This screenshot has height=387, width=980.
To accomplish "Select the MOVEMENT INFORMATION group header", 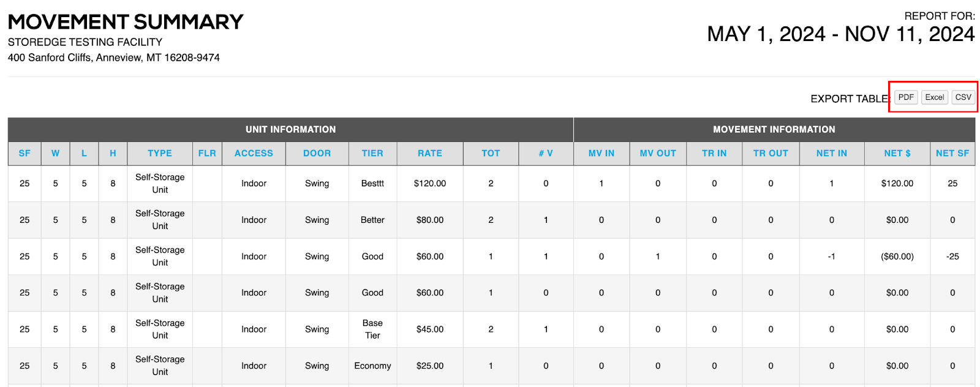I will [x=774, y=130].
